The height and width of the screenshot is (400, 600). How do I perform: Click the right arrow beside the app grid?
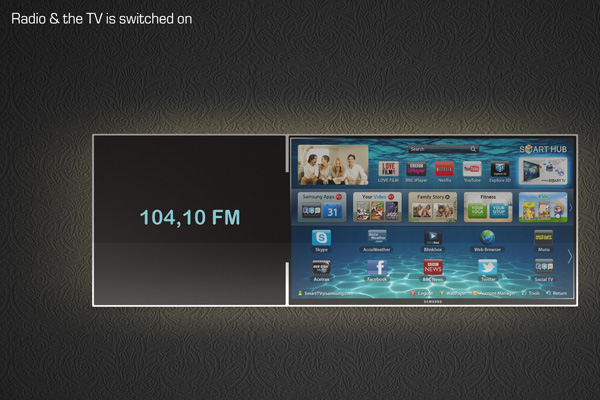pyautogui.click(x=570, y=256)
